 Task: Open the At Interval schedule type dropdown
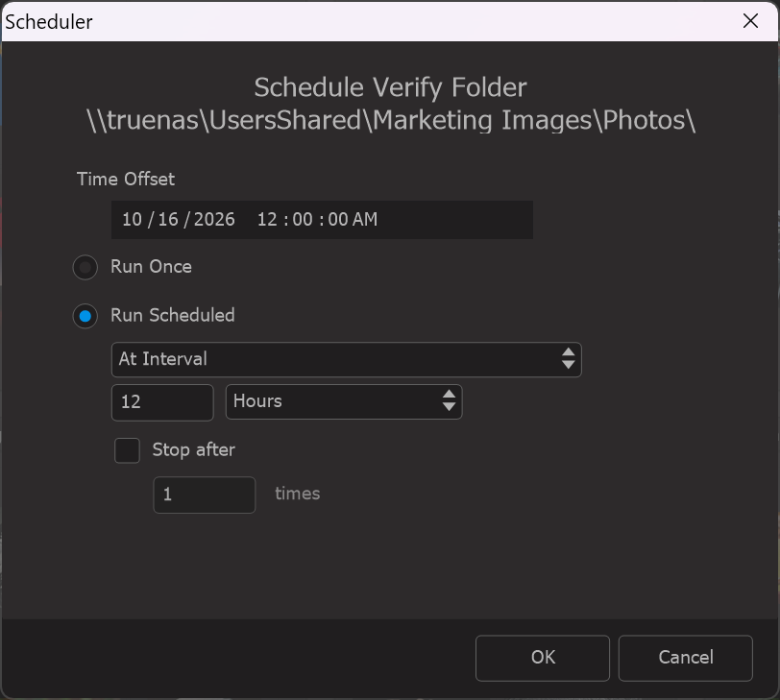346,359
